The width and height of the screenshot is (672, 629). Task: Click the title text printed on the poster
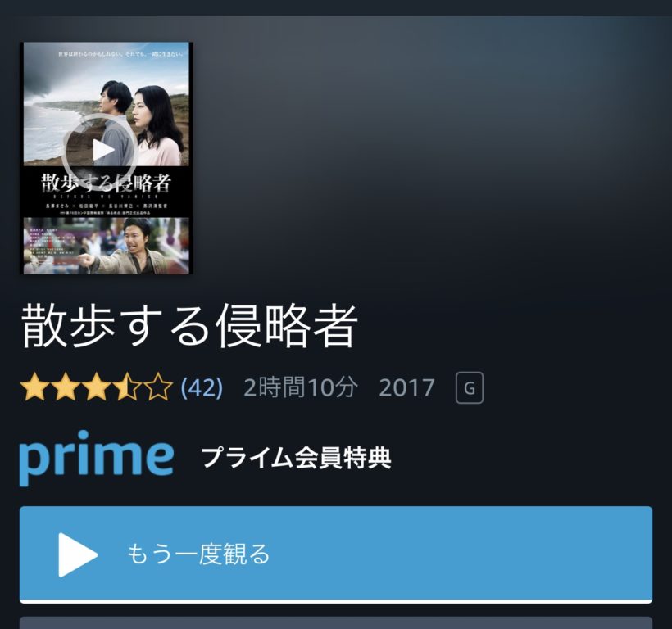point(107,183)
